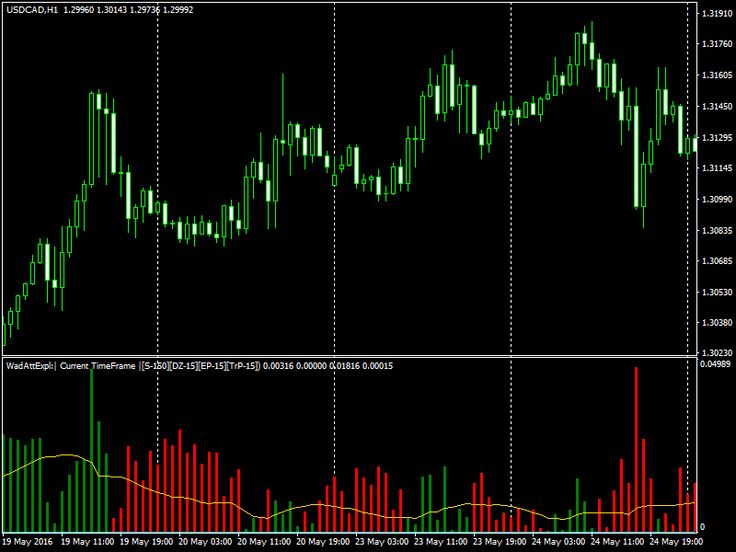Click the 19 May 2016 time label

coord(28,542)
